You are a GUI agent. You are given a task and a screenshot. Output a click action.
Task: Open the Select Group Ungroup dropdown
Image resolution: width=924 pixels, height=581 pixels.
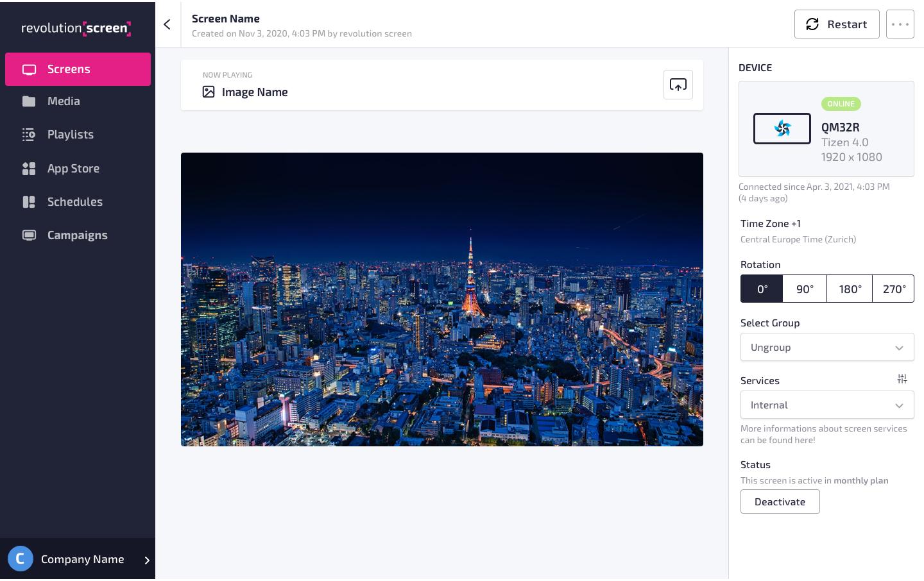click(827, 347)
